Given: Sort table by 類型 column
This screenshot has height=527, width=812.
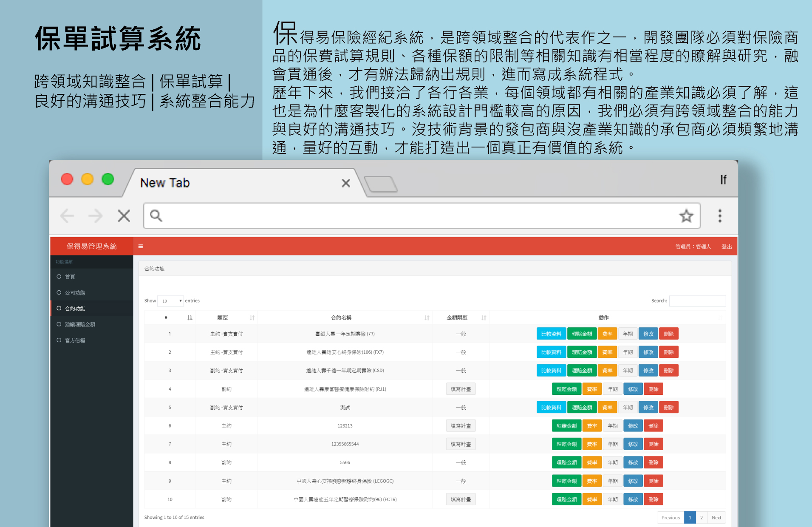Looking at the screenshot, I should [252, 317].
